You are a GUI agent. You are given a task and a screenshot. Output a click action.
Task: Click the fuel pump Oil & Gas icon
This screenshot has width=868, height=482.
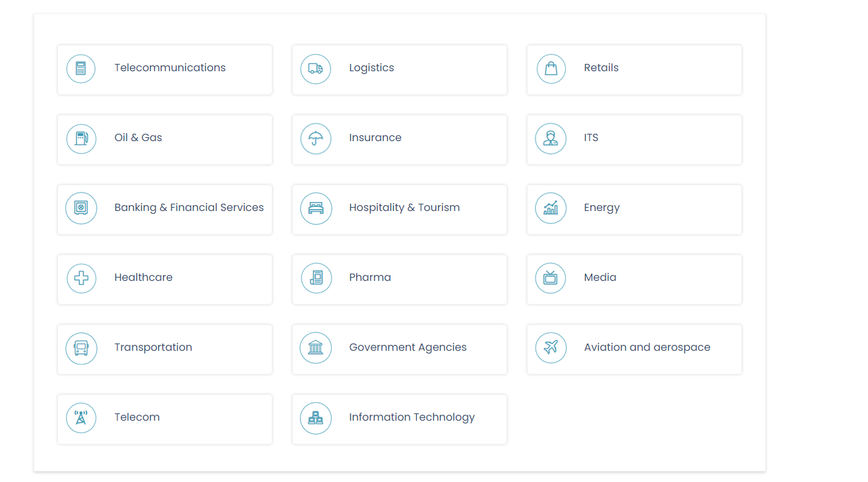[81, 138]
